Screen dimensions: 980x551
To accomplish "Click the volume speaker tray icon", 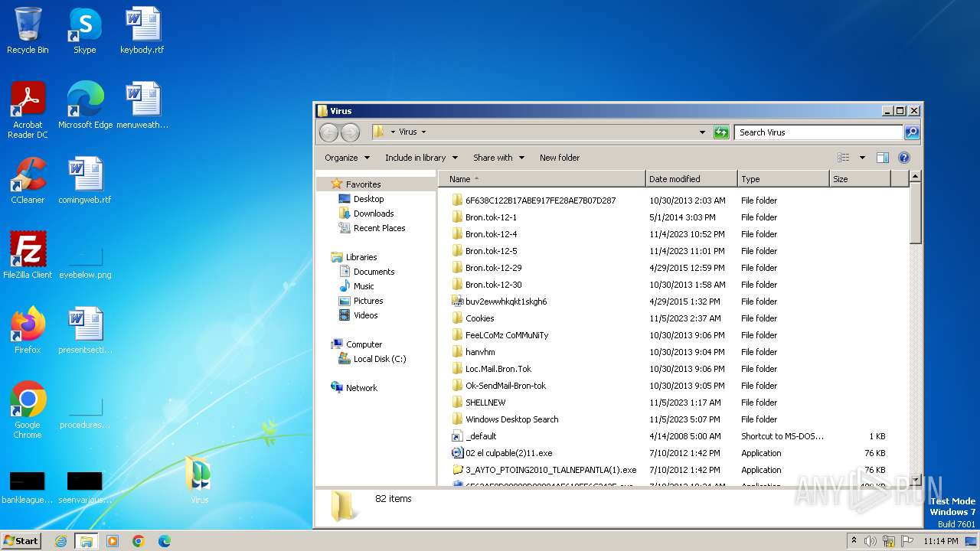I will coord(871,541).
